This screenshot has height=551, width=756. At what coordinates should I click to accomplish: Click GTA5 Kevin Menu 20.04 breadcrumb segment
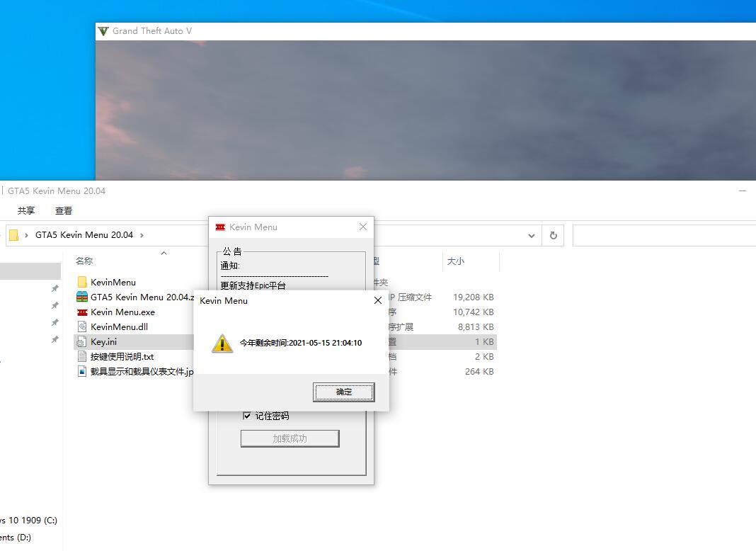(84, 235)
